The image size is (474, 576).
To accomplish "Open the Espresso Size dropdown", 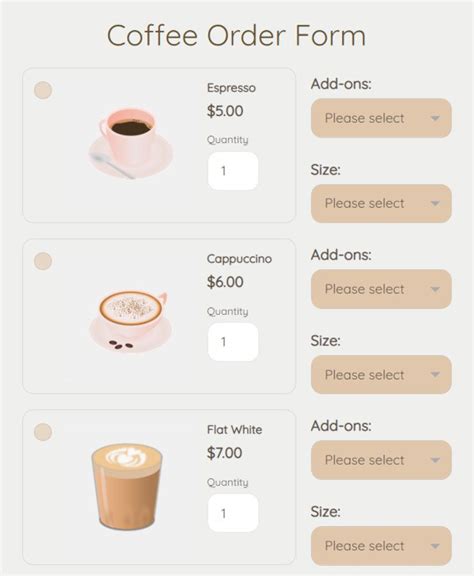I will [381, 203].
